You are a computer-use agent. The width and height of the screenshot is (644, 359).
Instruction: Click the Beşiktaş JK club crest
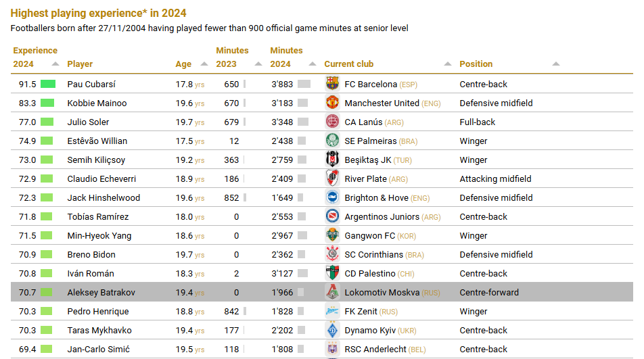coord(331,160)
